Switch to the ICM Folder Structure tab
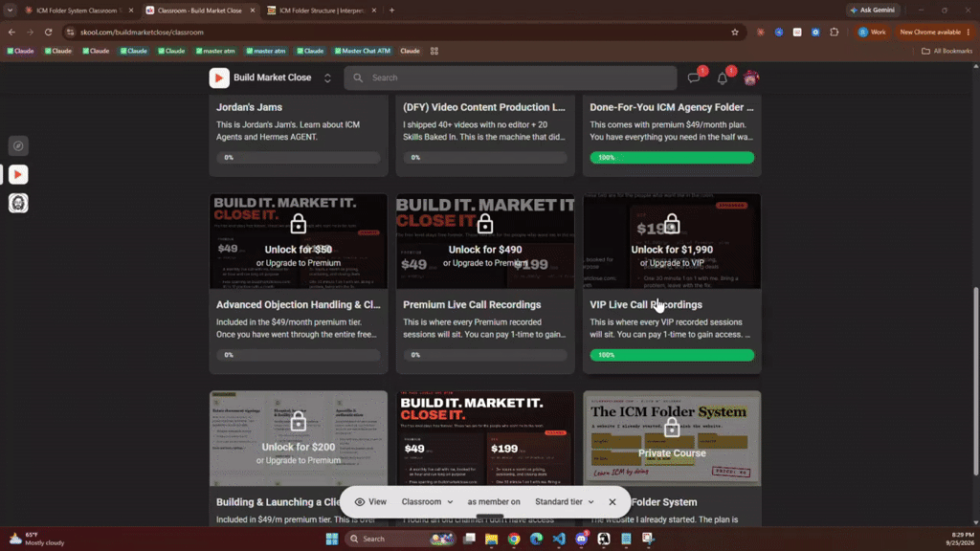The height and width of the screenshot is (551, 980). (322, 11)
